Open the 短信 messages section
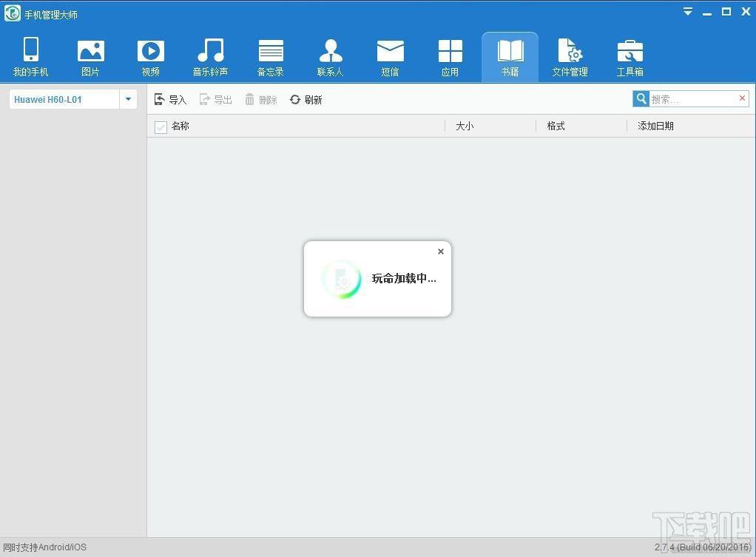The image size is (756, 557). click(390, 57)
